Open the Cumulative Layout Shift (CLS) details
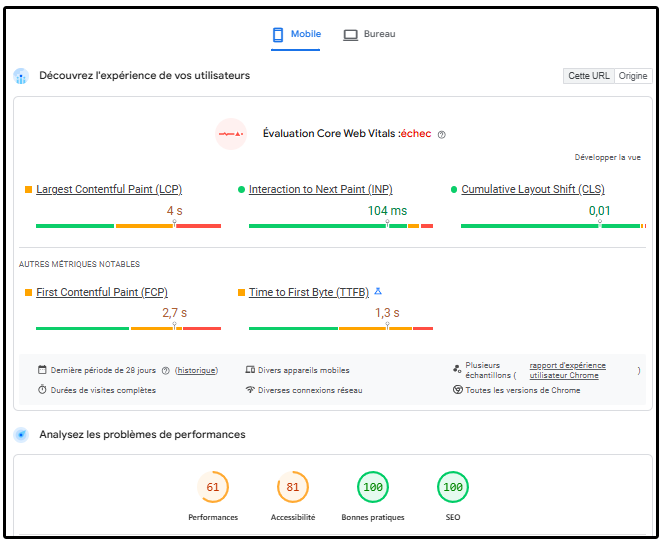Image resolution: width=660 pixels, height=540 pixels. point(532,189)
